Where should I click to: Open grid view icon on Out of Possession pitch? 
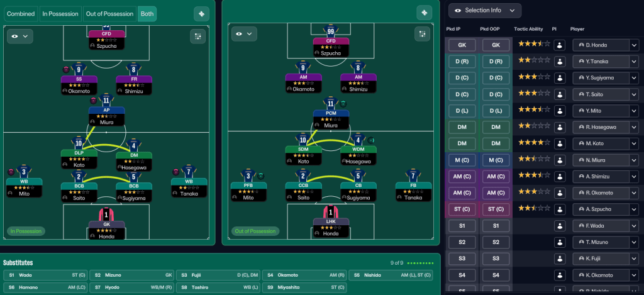pyautogui.click(x=425, y=33)
